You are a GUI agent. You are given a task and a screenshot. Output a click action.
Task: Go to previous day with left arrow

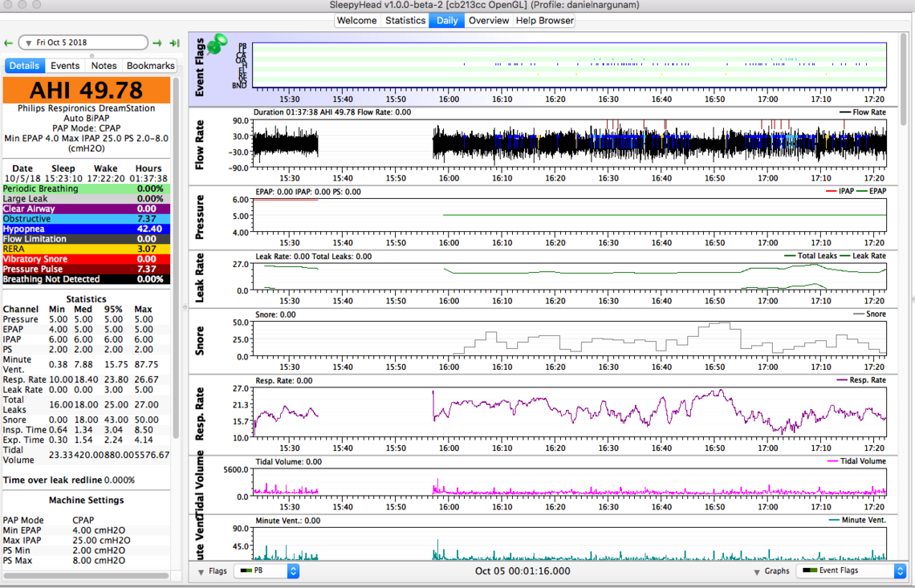point(9,43)
